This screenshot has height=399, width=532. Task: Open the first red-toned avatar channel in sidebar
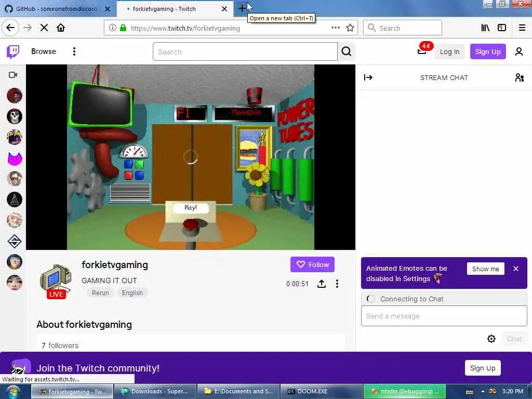point(14,96)
